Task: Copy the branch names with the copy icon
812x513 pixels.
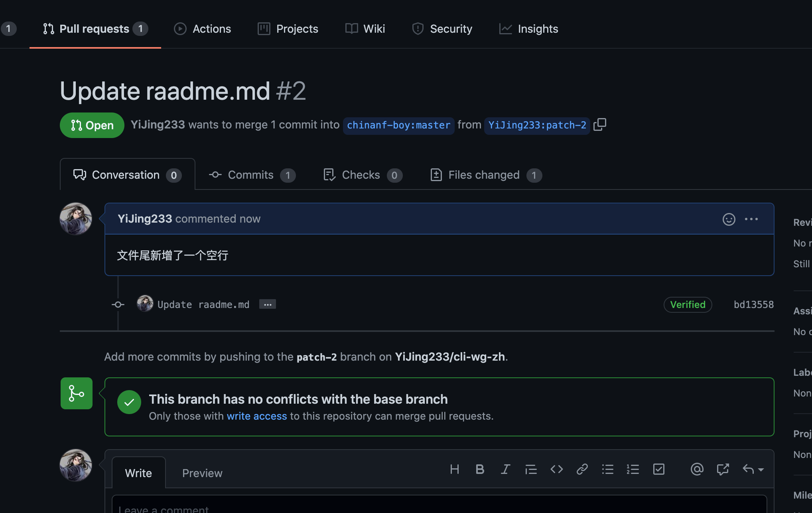Action: [x=600, y=124]
